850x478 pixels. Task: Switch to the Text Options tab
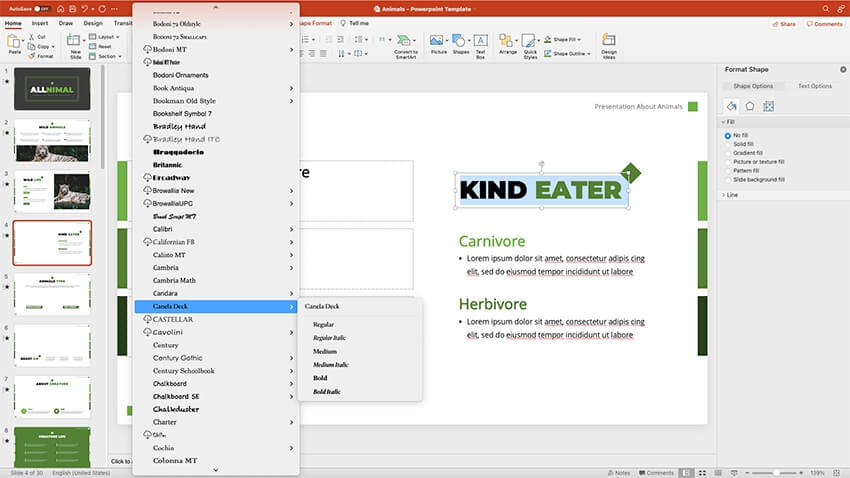point(814,86)
